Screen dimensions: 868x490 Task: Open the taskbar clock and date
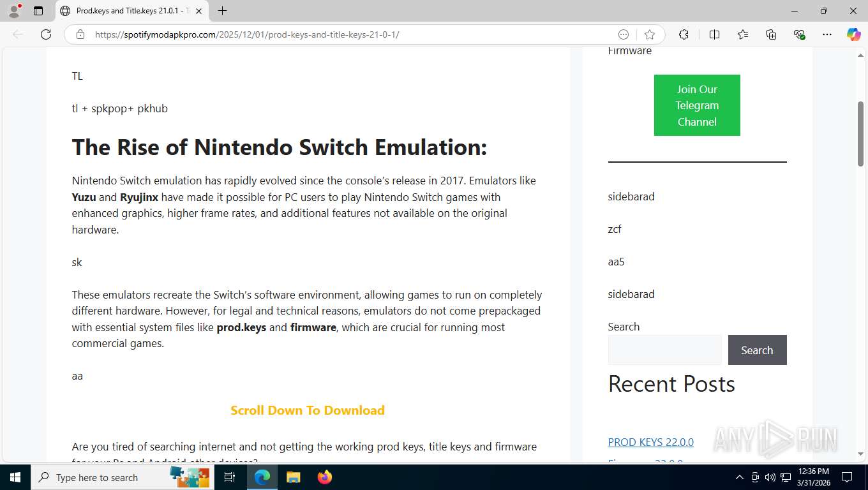(x=813, y=477)
